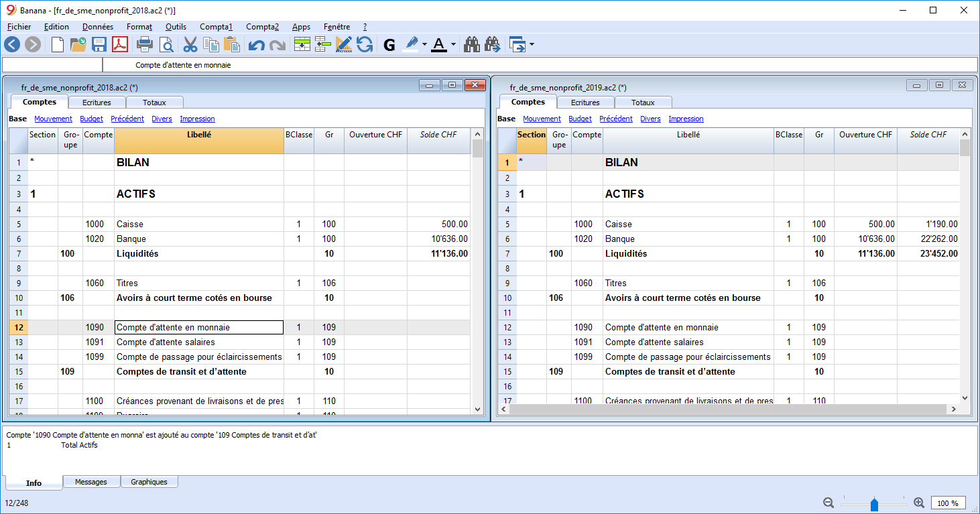Image resolution: width=980 pixels, height=514 pixels.
Task: Click the Paste clipboard icon
Action: point(232,45)
